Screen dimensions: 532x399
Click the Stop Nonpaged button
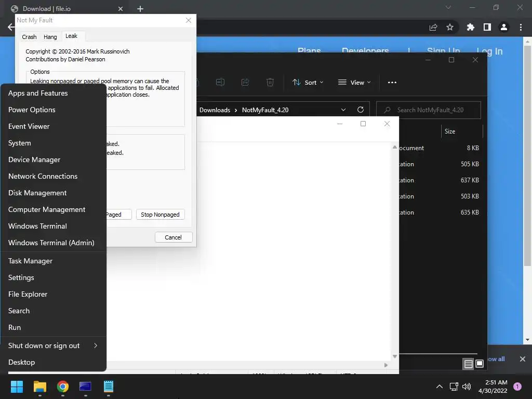click(160, 215)
